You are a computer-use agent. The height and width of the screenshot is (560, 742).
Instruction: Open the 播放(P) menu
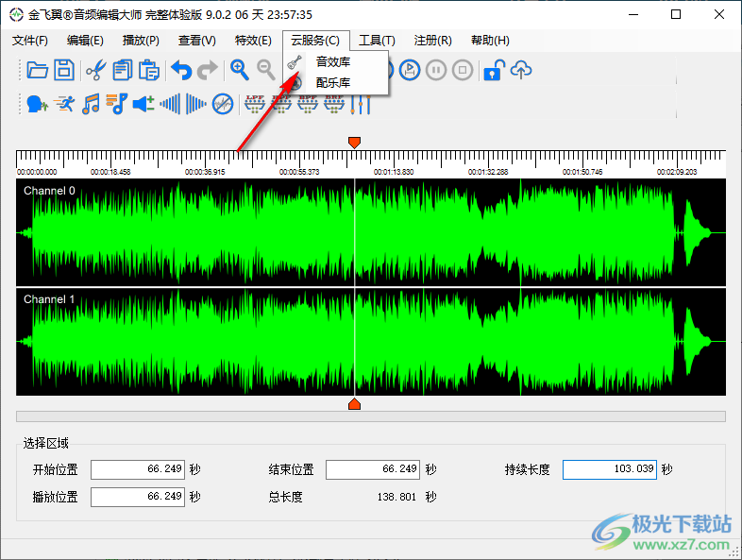[x=141, y=41]
